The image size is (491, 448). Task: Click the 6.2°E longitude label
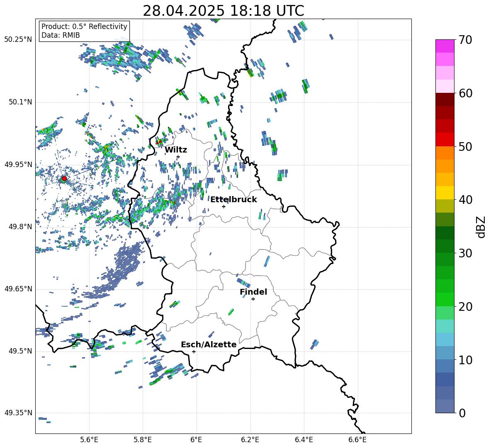click(250, 440)
